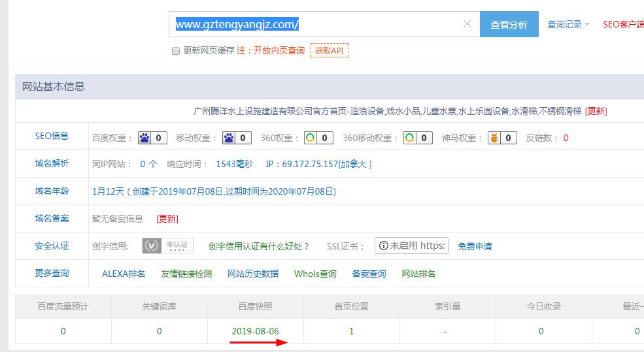Click the 移动权重 paw badge

point(237,138)
